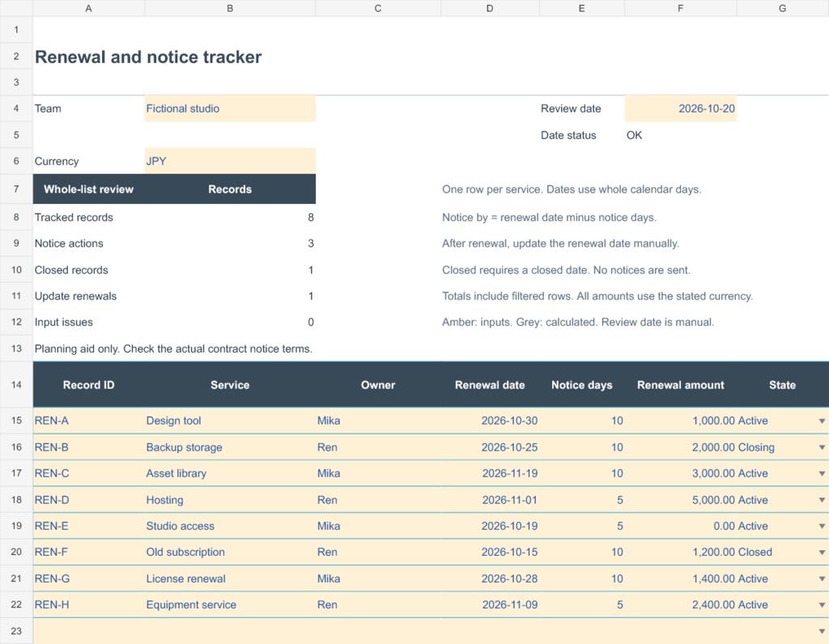Select the 'Update renewals' label
Viewport: 829px width, 644px height.
coord(88,296)
